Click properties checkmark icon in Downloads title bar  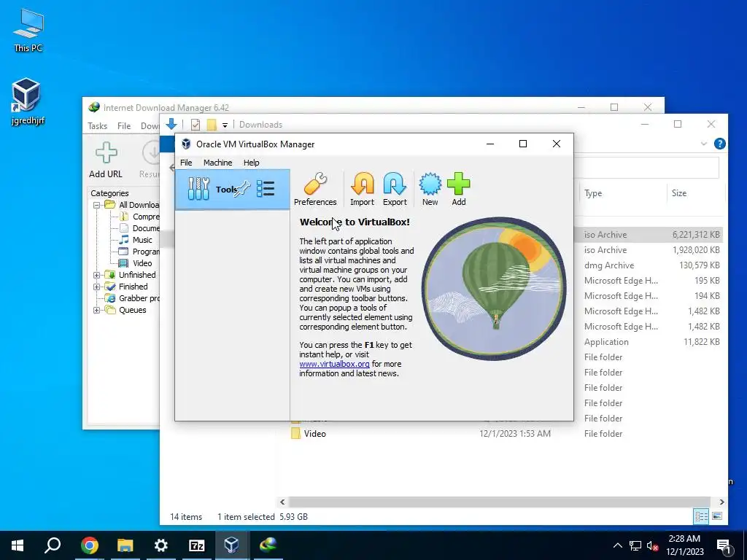(196, 125)
